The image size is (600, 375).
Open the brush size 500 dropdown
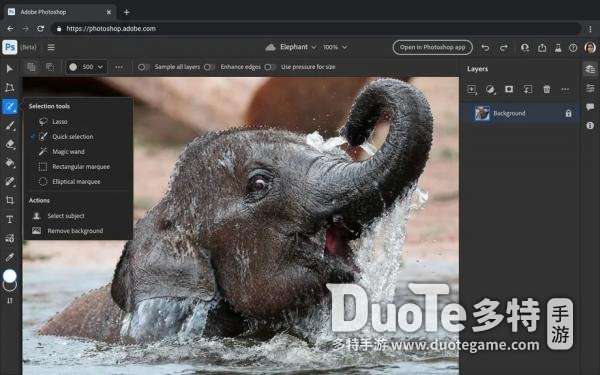(86, 67)
